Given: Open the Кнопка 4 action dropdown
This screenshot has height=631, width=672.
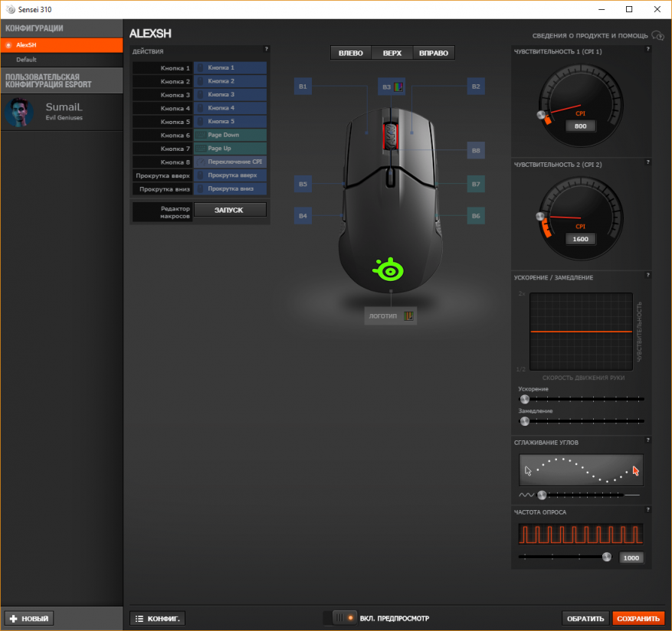Looking at the screenshot, I should pos(230,108).
